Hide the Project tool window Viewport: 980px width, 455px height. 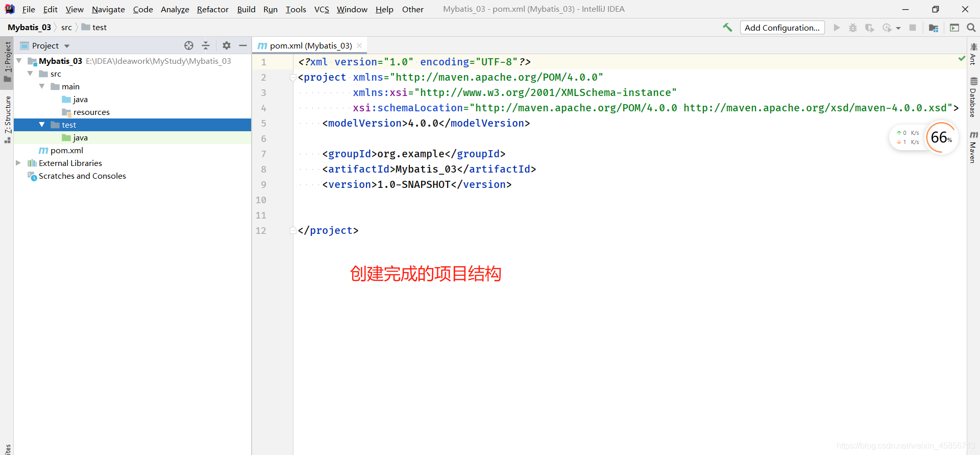click(243, 45)
